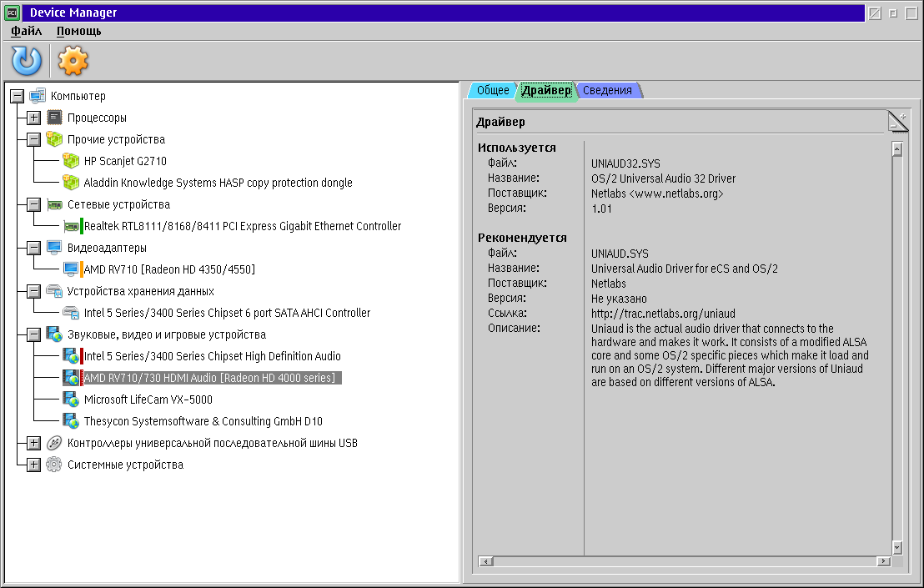Open the Помощь menu
Screen dimensions: 924x588
tap(78, 31)
